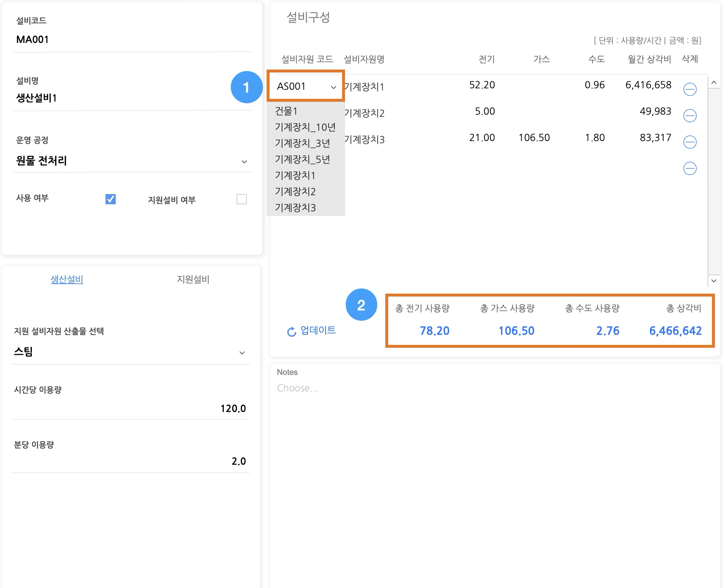
Task: Choose 기계장치_10년 in the resource list
Action: click(x=305, y=127)
